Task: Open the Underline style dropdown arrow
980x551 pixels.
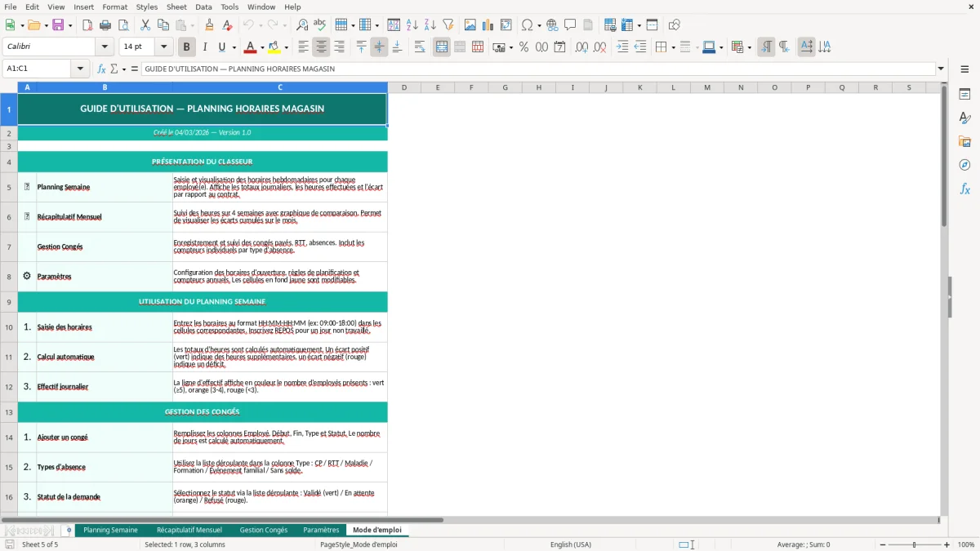Action: pos(234,47)
